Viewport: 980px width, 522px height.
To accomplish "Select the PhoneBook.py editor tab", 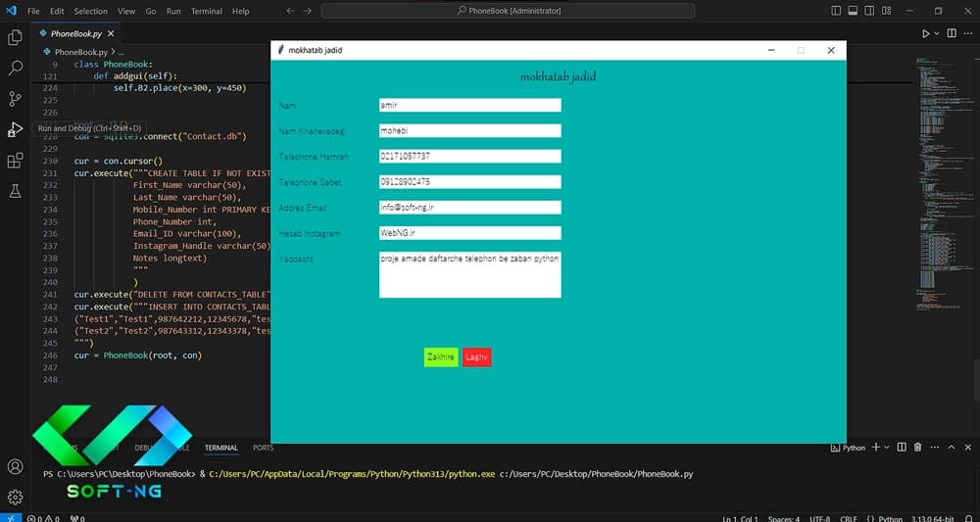I will [76, 33].
